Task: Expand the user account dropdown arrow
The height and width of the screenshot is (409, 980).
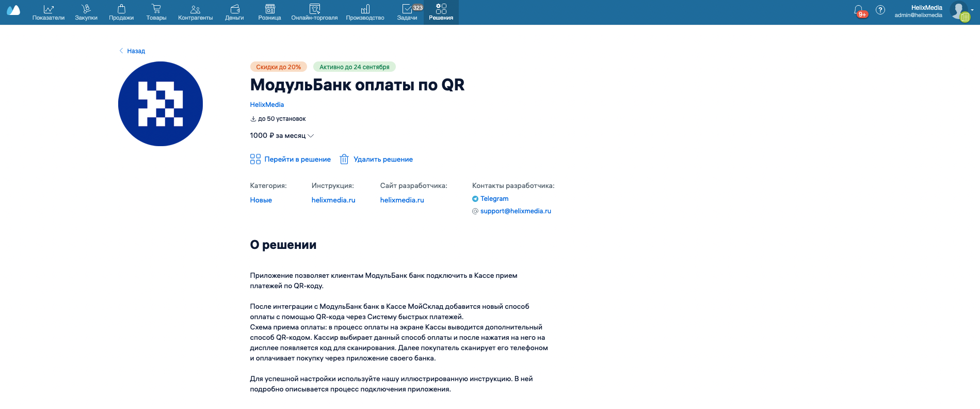Action: tap(972, 10)
